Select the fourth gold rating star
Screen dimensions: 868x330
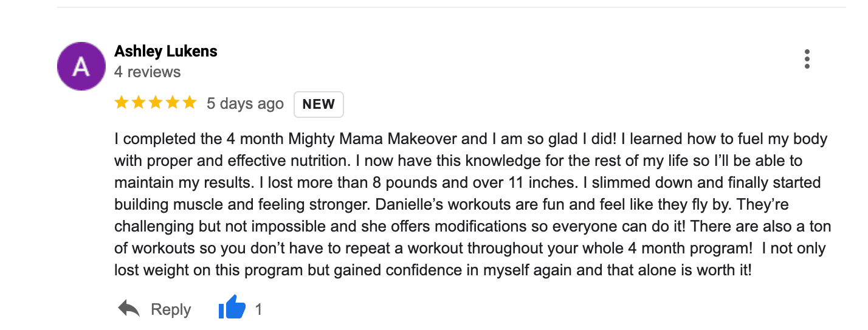(x=173, y=103)
